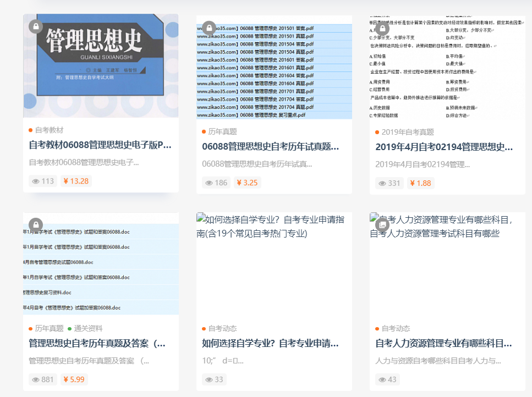This screenshot has height=397, width=532.
Task: Click the 881 view count
Action: pyautogui.click(x=47, y=380)
